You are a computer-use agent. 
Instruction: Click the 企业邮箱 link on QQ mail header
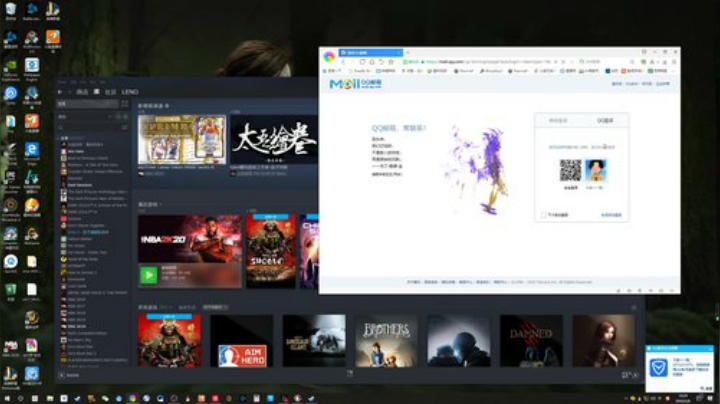662,84
